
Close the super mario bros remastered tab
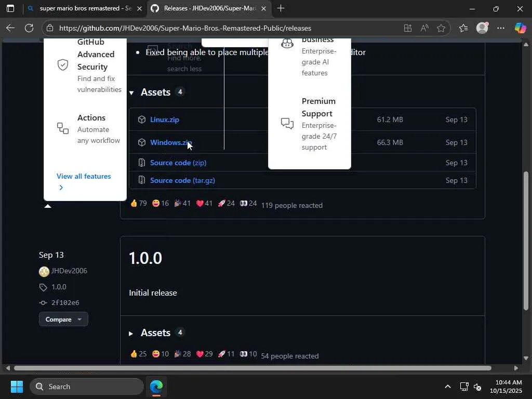pos(139,9)
